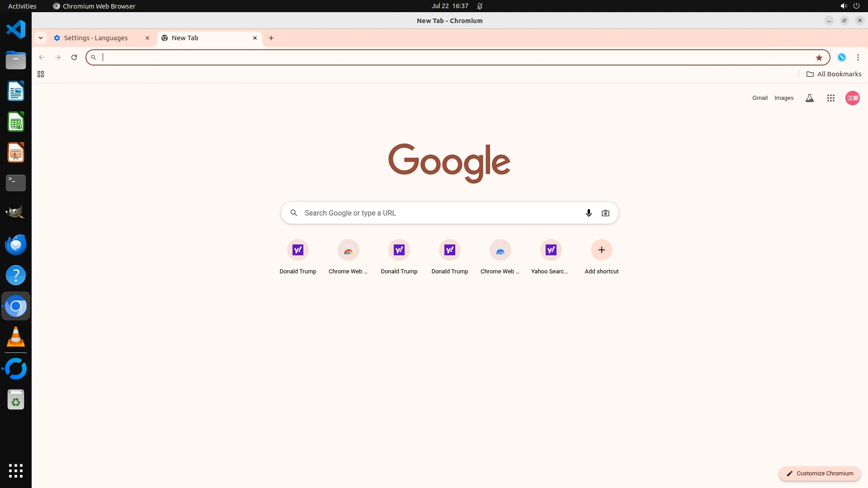Expand the tab search dropdown arrow
The width and height of the screenshot is (868, 488).
[x=41, y=38]
